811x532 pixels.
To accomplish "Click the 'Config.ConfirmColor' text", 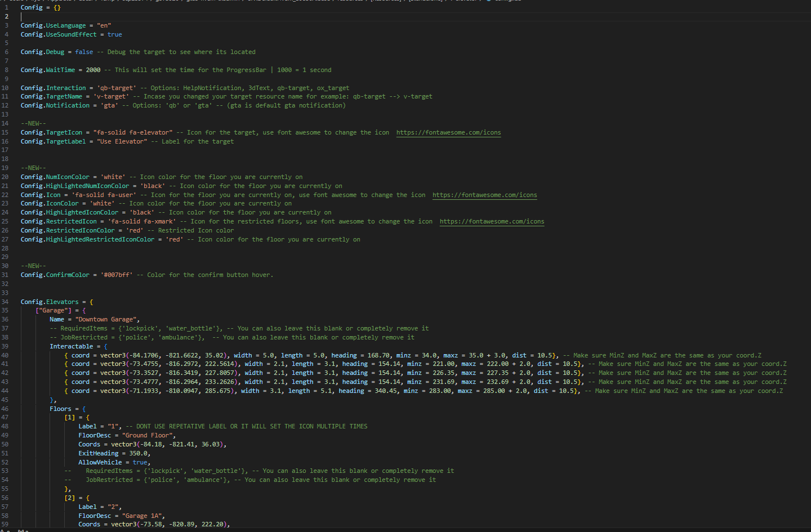I will point(55,275).
